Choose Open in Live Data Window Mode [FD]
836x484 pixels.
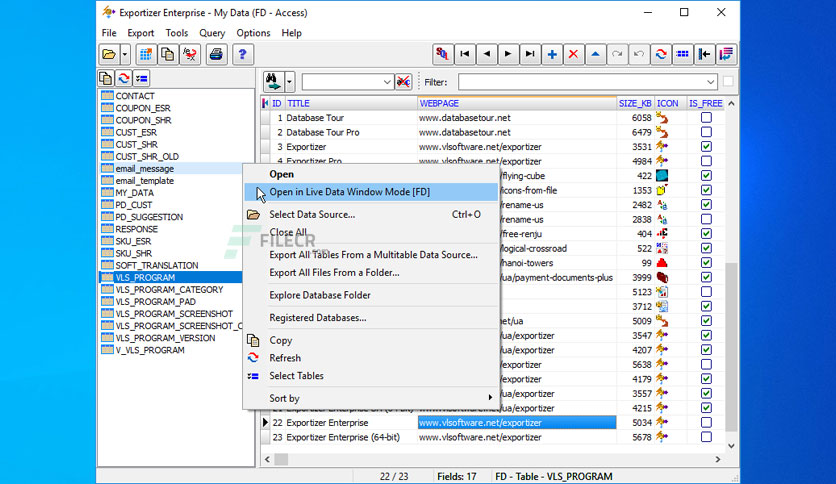coord(371,192)
